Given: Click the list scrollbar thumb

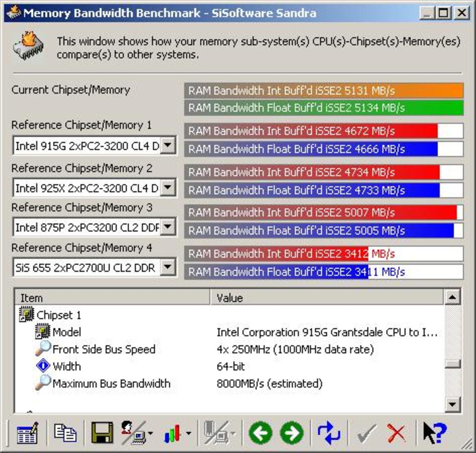Looking at the screenshot, I should pos(452,364).
